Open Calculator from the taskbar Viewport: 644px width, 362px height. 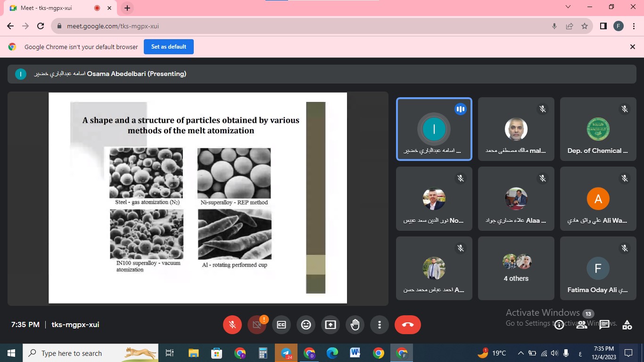click(x=263, y=353)
